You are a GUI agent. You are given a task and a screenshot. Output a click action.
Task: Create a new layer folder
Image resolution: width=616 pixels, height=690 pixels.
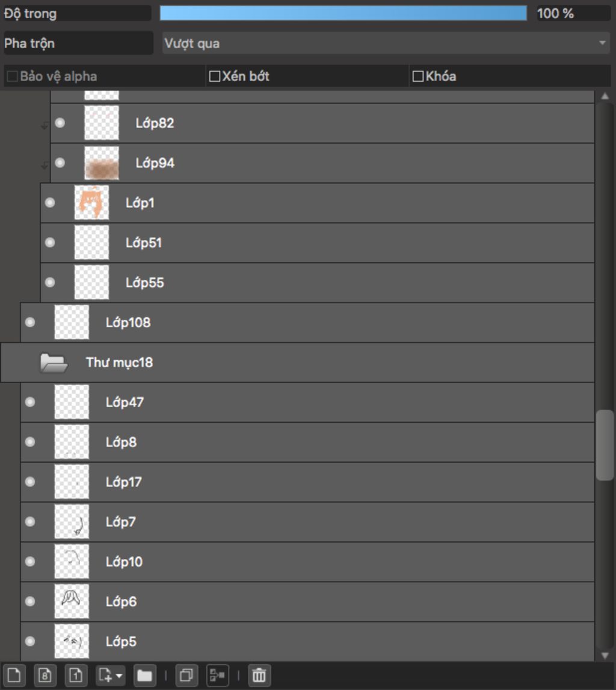tap(144, 675)
